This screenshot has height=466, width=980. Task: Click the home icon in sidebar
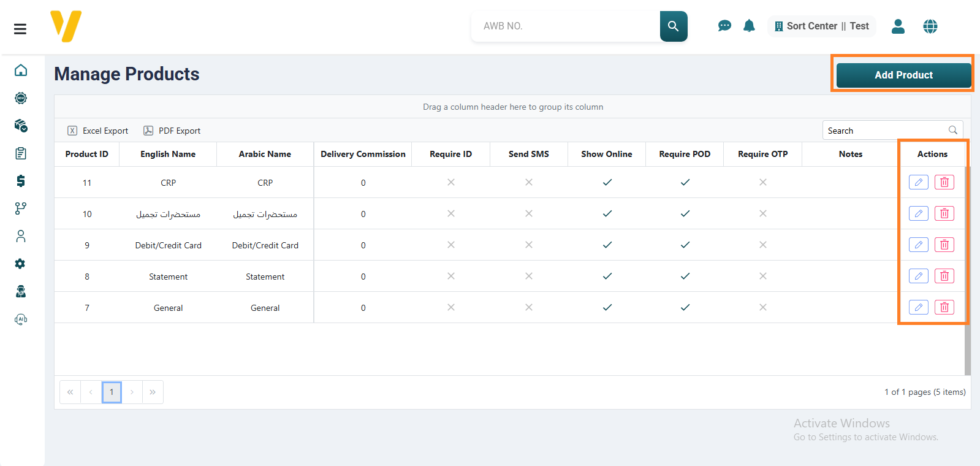click(21, 71)
